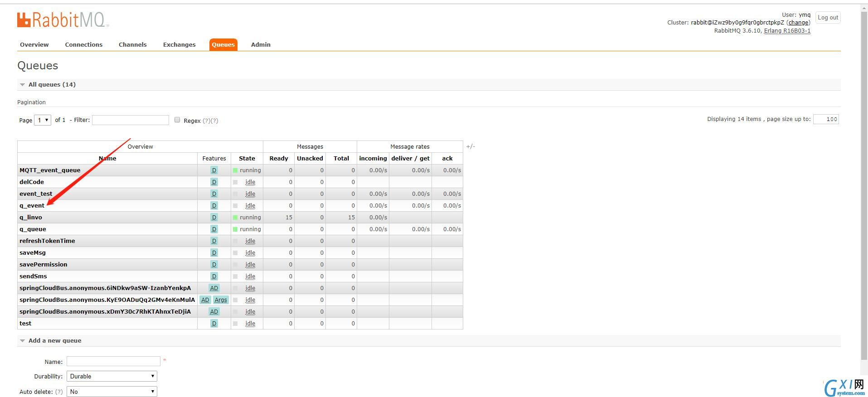Open the savePermission queue
868x397 pixels.
[x=44, y=264]
